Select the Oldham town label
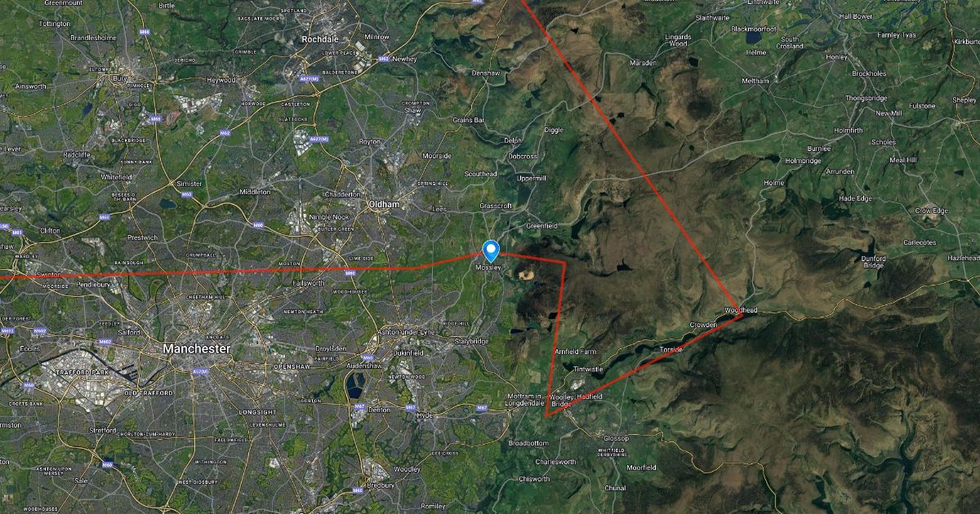The width and height of the screenshot is (980, 514). (384, 204)
